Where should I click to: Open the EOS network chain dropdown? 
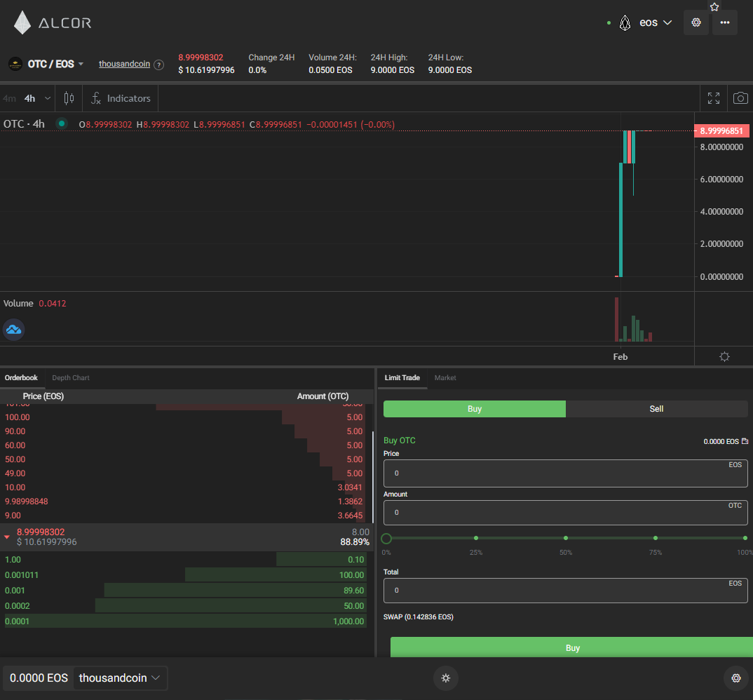coord(655,22)
